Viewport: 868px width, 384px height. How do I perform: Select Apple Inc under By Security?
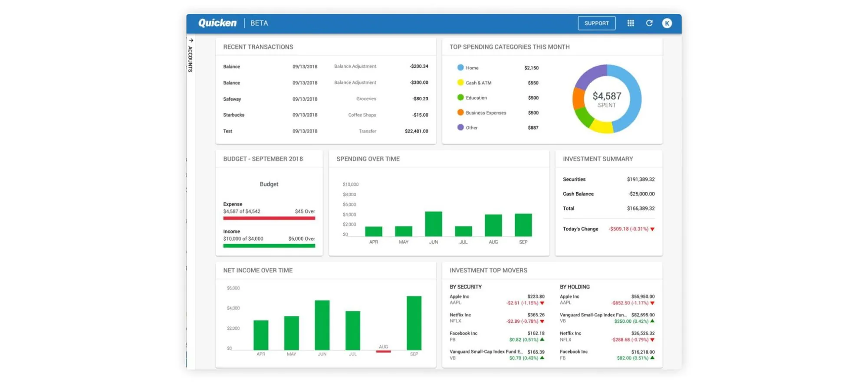459,297
